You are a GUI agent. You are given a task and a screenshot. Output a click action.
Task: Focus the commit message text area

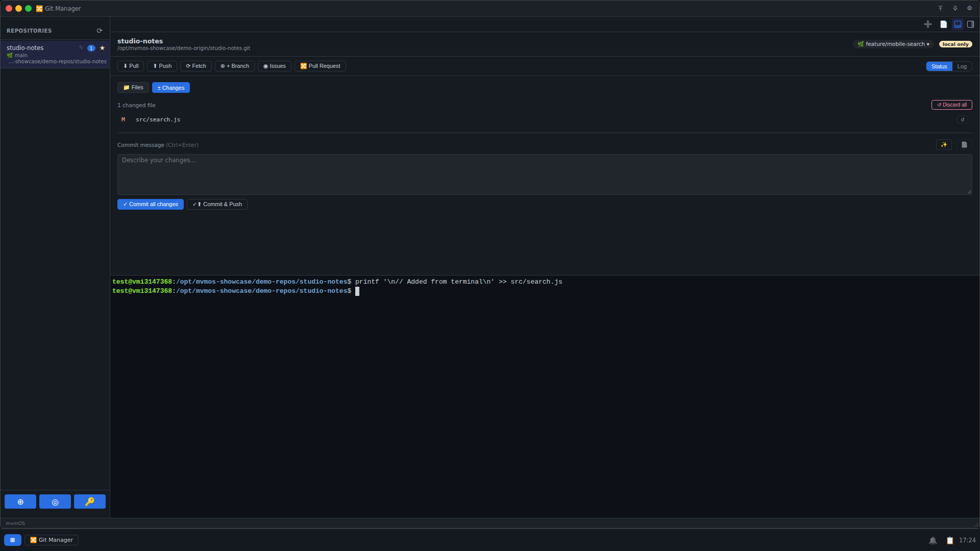pyautogui.click(x=545, y=174)
